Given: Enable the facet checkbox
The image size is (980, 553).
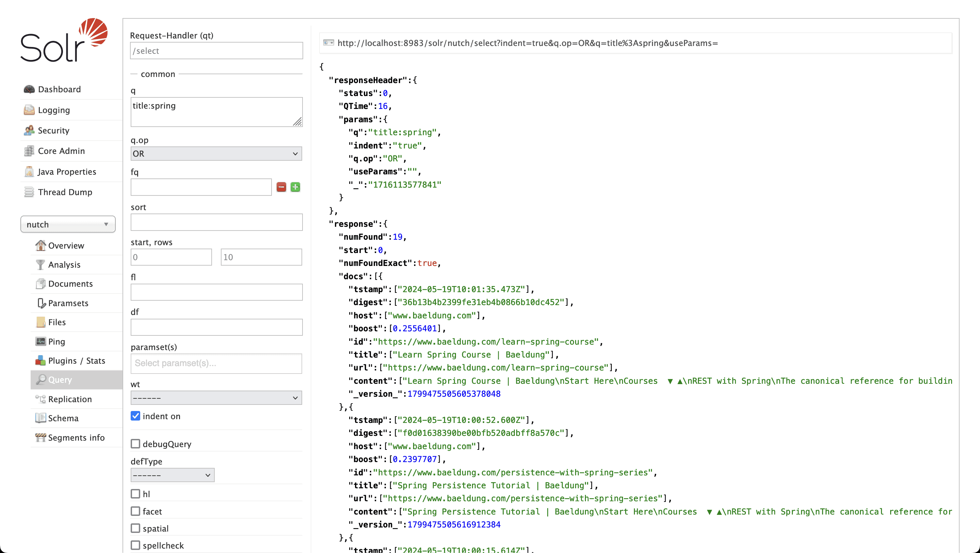Looking at the screenshot, I should (135, 511).
